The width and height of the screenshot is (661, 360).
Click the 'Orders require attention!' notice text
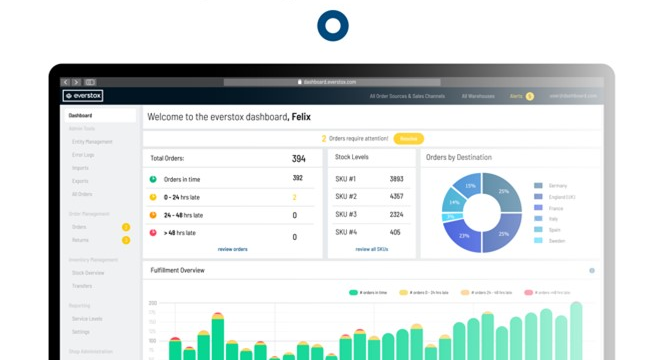[x=358, y=138]
